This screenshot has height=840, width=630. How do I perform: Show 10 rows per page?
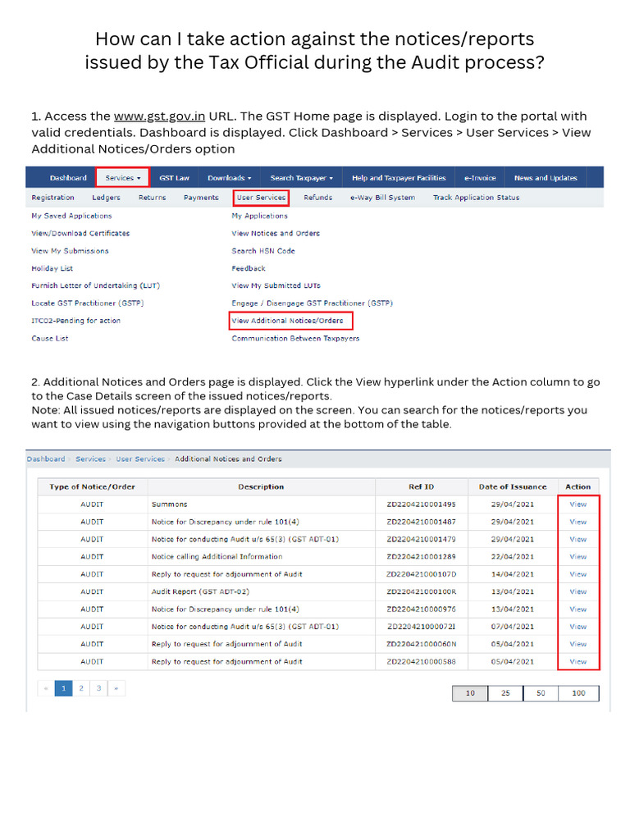(x=470, y=693)
